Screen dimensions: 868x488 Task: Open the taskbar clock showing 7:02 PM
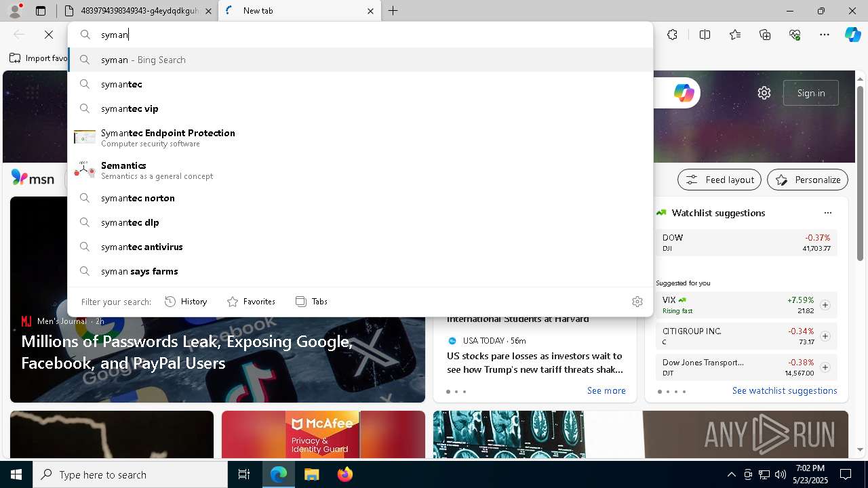click(811, 474)
